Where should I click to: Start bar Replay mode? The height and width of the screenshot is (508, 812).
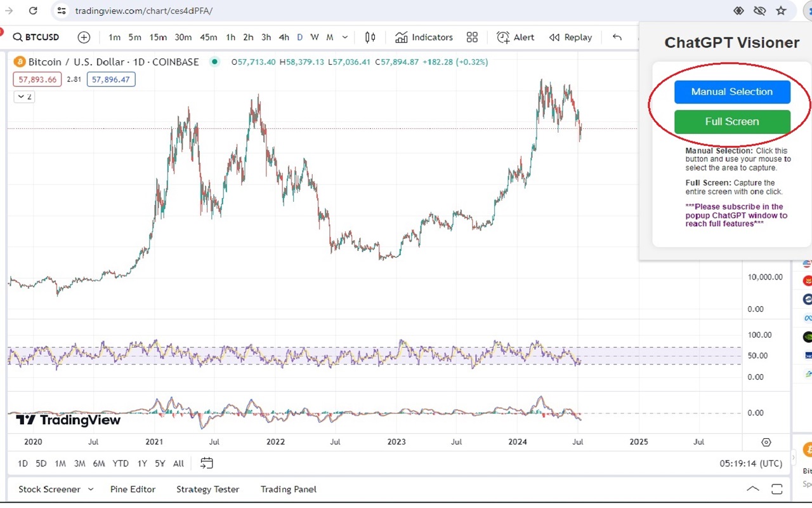point(570,37)
